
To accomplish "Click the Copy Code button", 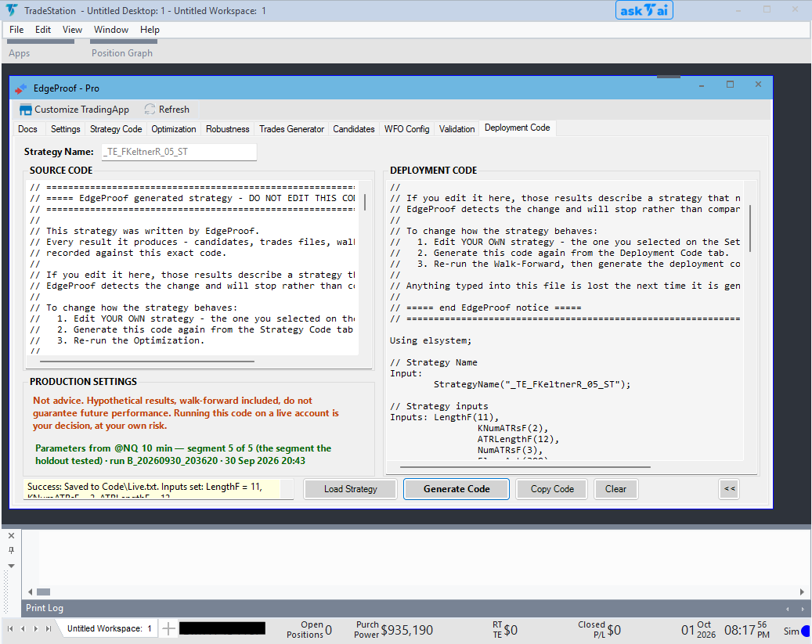I will (553, 489).
